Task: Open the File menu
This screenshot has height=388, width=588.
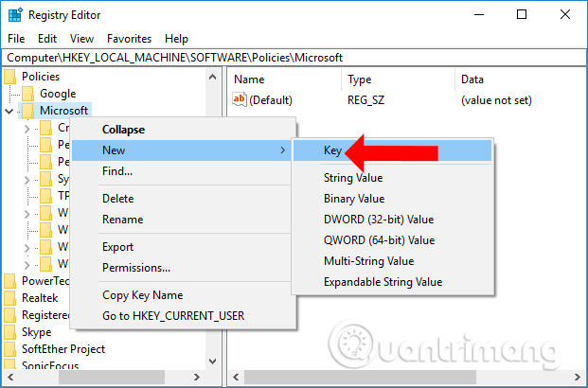Action: click(x=16, y=39)
